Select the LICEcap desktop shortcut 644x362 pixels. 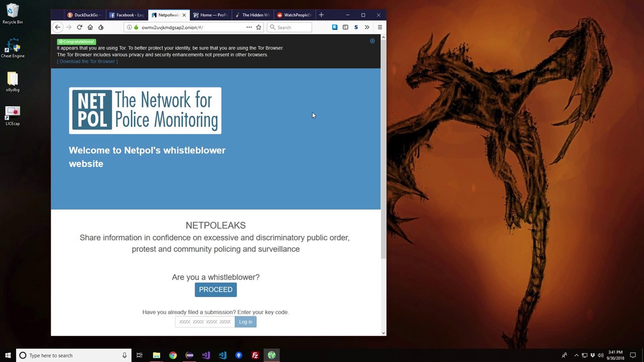pyautogui.click(x=13, y=116)
